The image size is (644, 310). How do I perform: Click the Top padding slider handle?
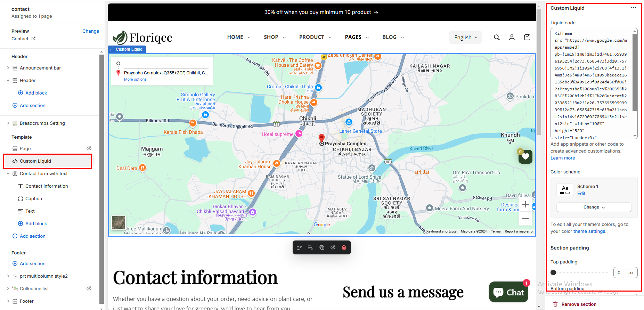(x=553, y=272)
